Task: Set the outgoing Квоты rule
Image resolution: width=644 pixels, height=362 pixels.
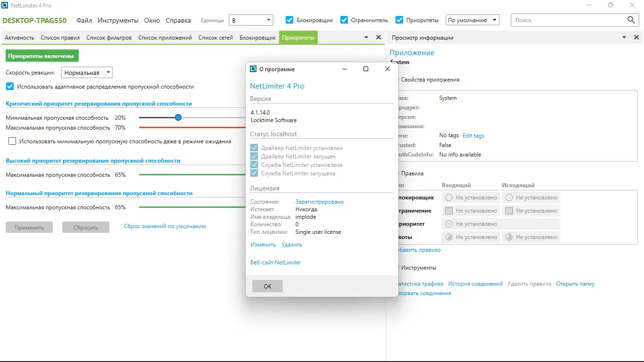Action: [531, 237]
